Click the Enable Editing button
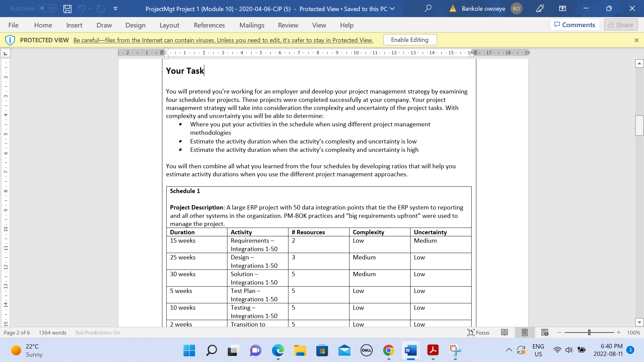Screen dimensions: 644x362 point(410,40)
